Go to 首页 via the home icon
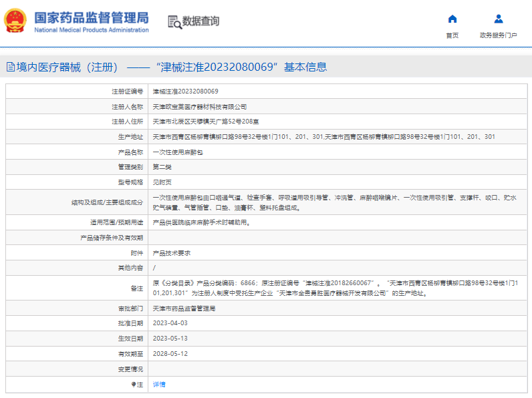Screen dimensions: 532x398 tap(452, 19)
